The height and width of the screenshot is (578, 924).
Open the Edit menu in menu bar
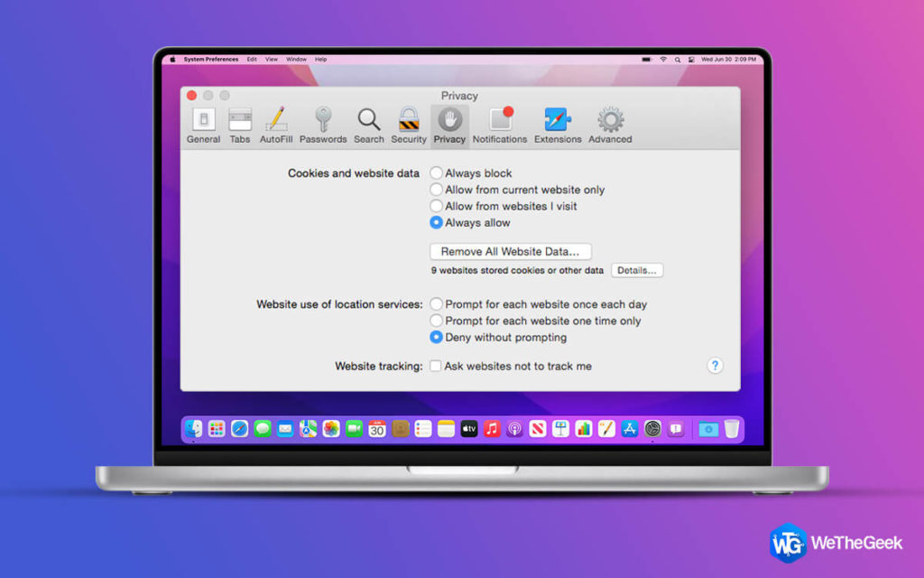(x=252, y=60)
